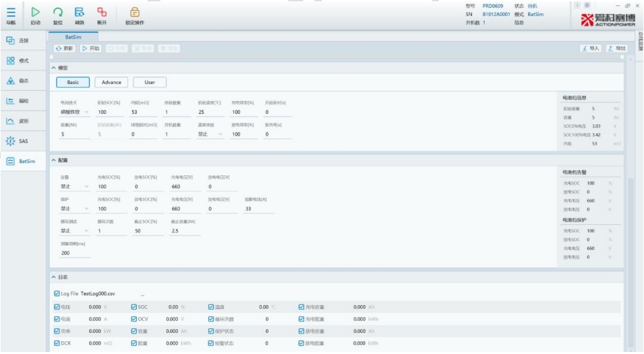This screenshot has height=354, width=644.
Task: Click the 锁定操作 lock icon
Action: coord(134,12)
